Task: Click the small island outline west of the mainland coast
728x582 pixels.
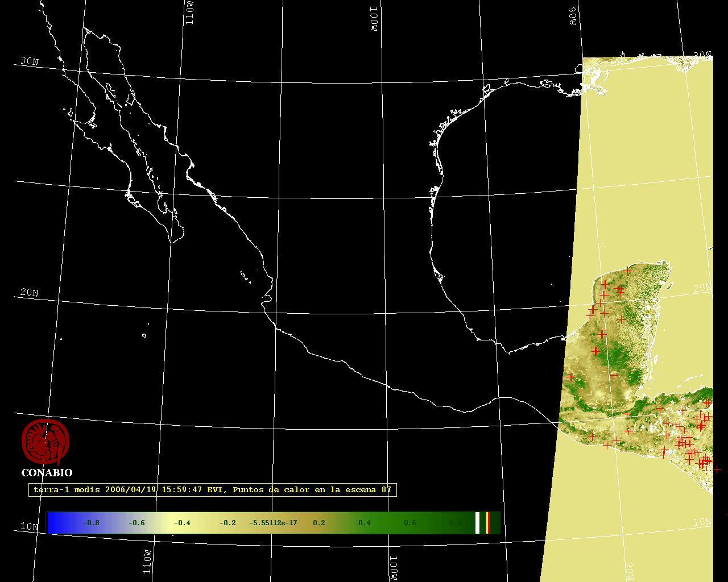Action: [144, 335]
